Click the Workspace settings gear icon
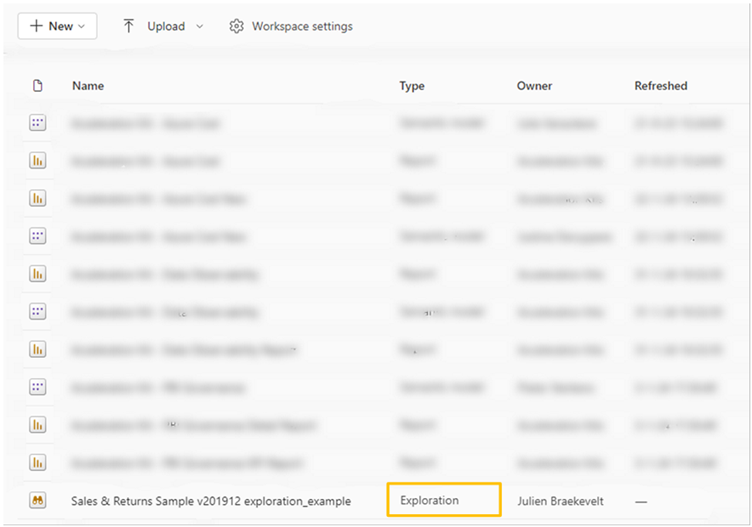The height and width of the screenshot is (527, 752). click(237, 26)
